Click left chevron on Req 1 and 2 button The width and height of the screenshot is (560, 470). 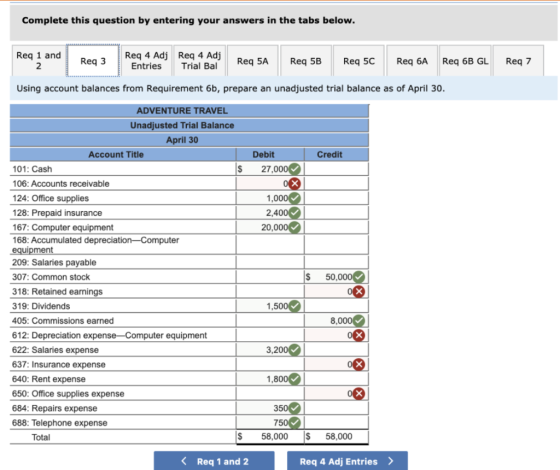pos(184,461)
